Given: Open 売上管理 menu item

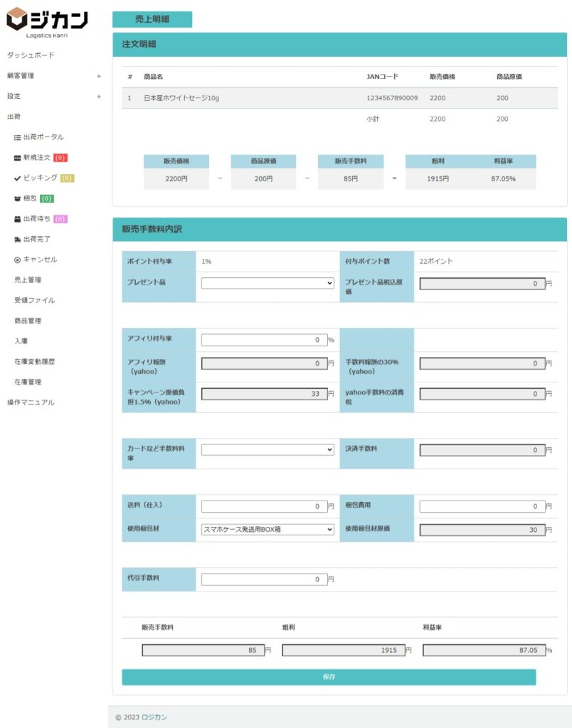Looking at the screenshot, I should tap(28, 280).
